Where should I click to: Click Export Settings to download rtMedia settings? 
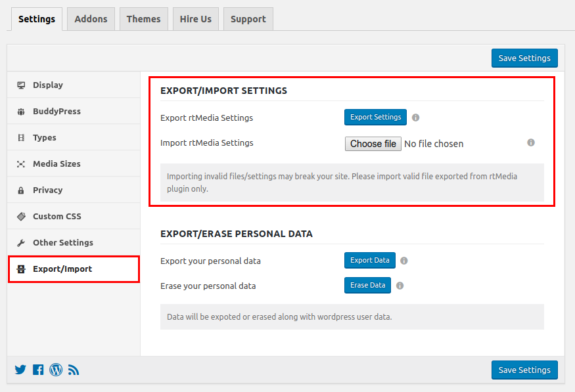pos(375,116)
